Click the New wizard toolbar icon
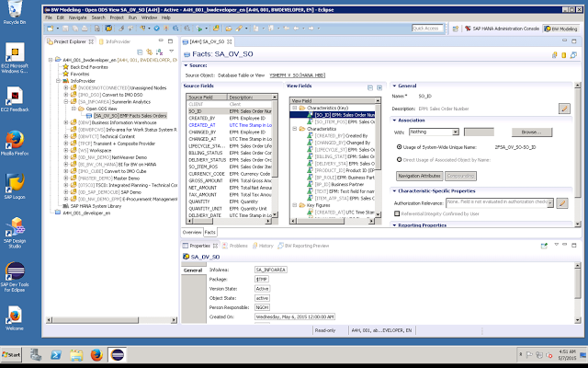This screenshot has height=368, width=588. coord(50,29)
